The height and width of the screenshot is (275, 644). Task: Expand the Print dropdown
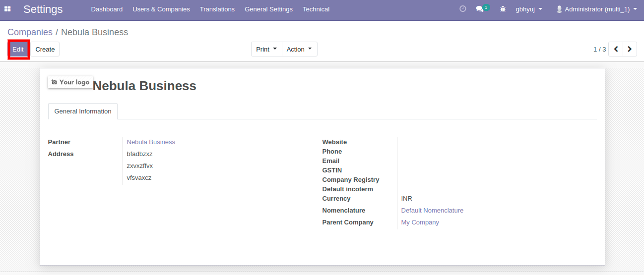point(266,49)
